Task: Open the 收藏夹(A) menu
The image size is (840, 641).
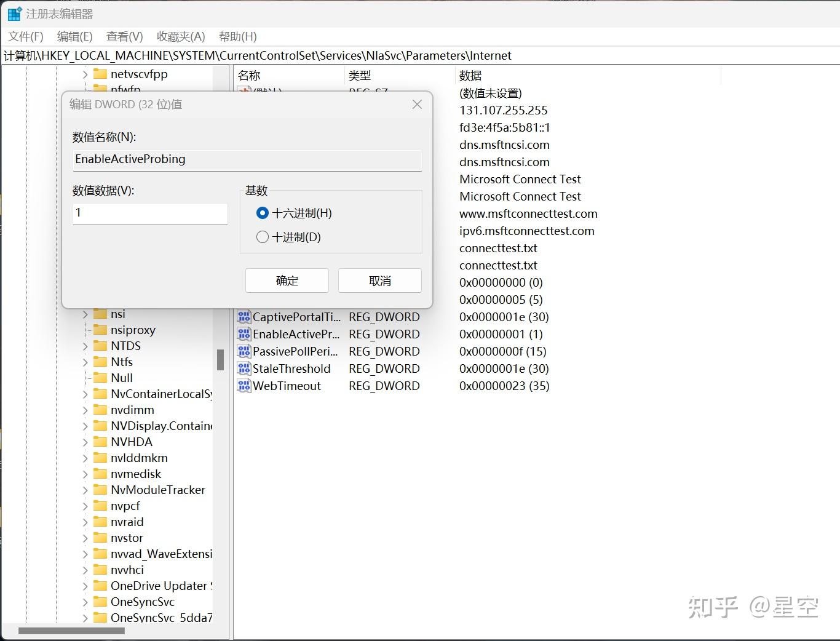Action: 181,36
